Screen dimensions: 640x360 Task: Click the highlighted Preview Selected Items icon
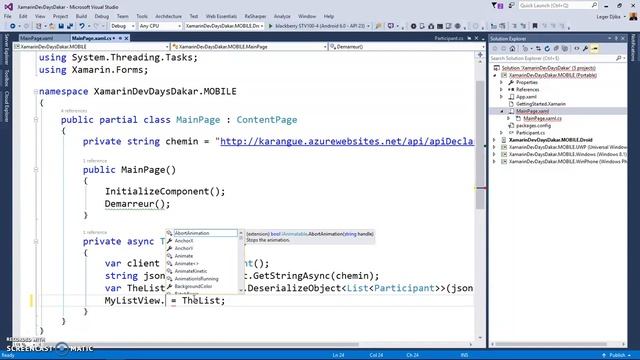click(595, 49)
